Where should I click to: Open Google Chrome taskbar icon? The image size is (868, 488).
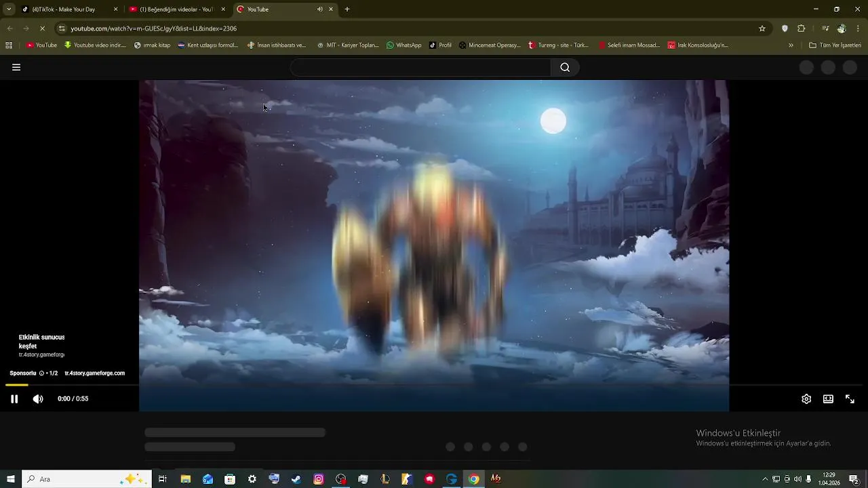(474, 479)
